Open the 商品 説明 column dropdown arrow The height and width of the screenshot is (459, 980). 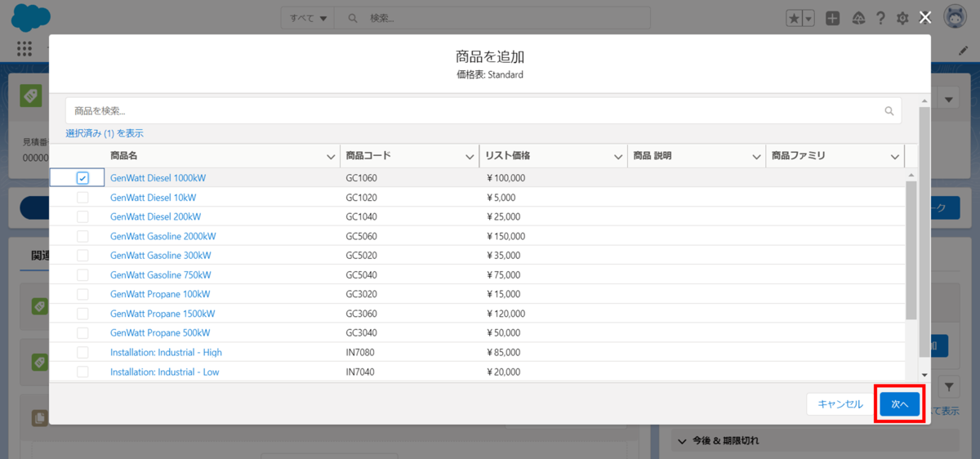757,156
